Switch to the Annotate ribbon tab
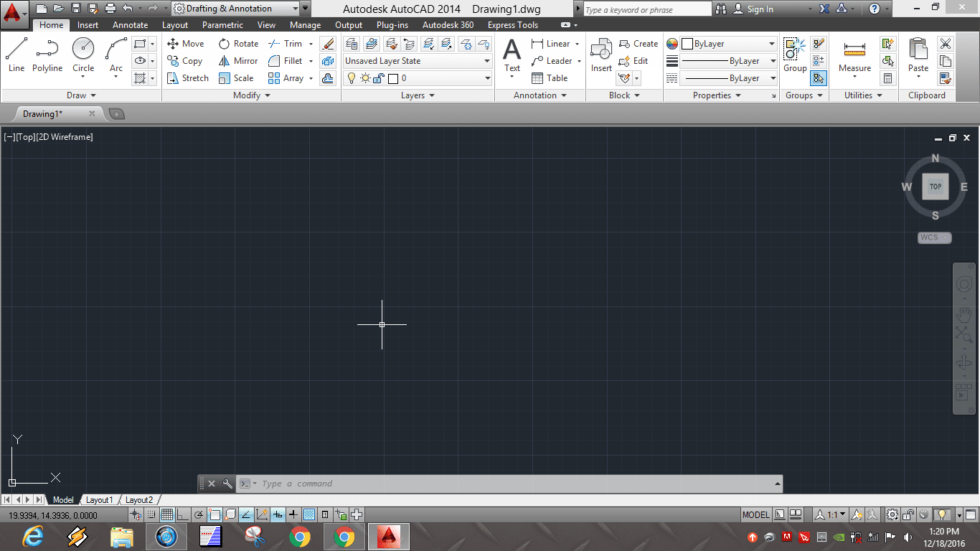 click(x=130, y=24)
